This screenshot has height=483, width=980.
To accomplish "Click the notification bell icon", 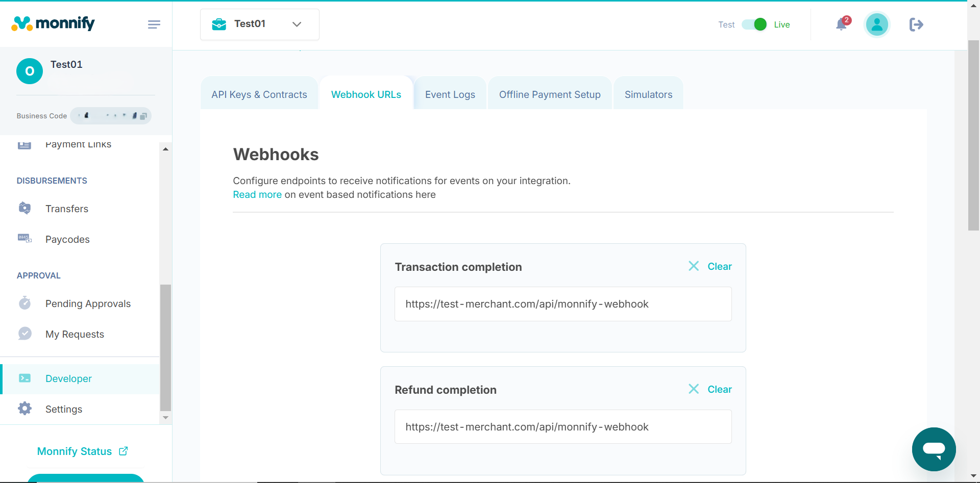I will point(841,24).
